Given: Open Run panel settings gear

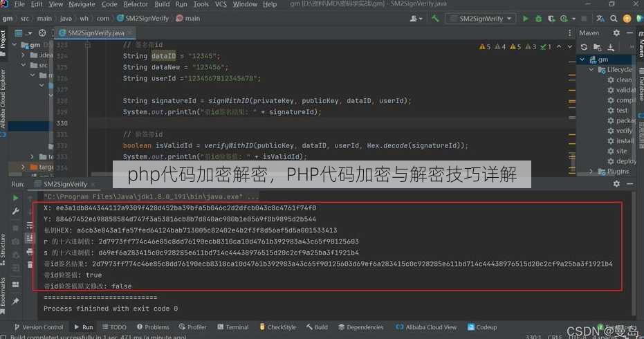Looking at the screenshot, I should [x=616, y=183].
